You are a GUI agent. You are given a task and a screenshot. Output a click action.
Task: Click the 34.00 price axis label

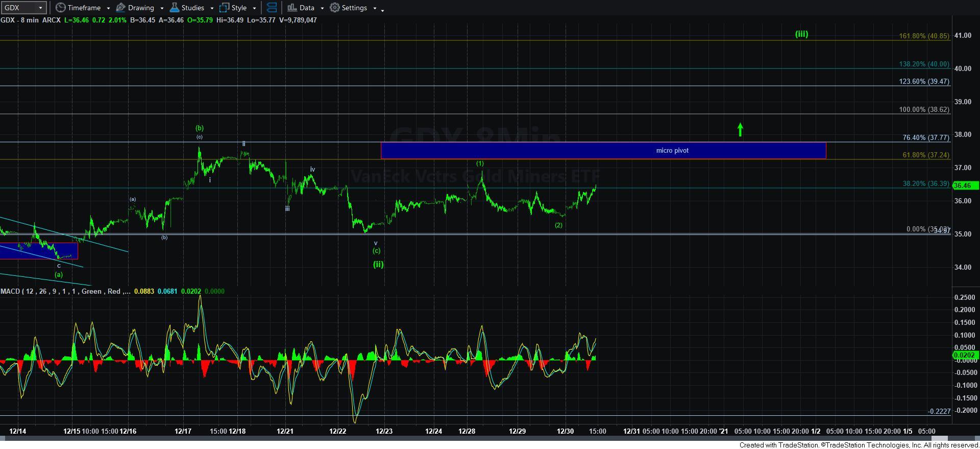point(963,267)
